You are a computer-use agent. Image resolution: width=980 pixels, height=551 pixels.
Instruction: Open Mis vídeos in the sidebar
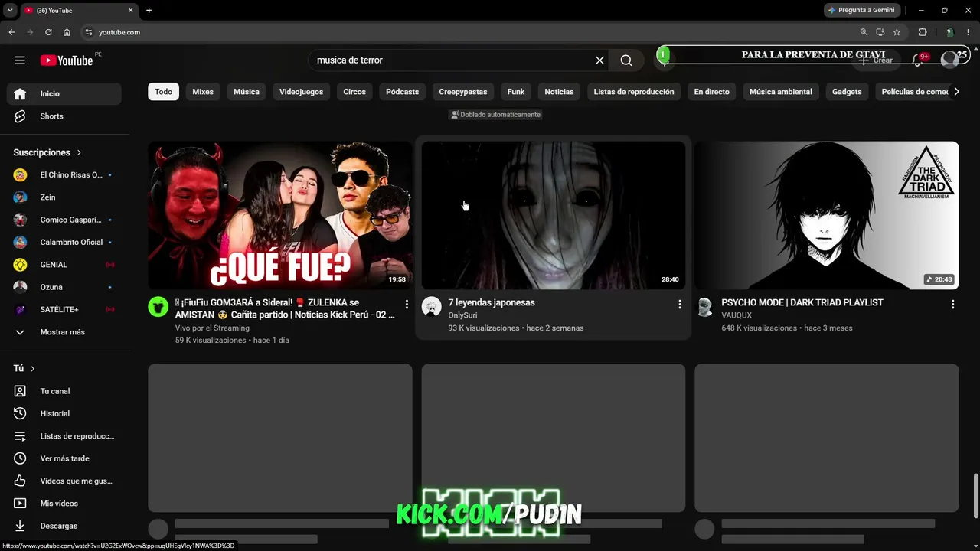click(x=64, y=504)
